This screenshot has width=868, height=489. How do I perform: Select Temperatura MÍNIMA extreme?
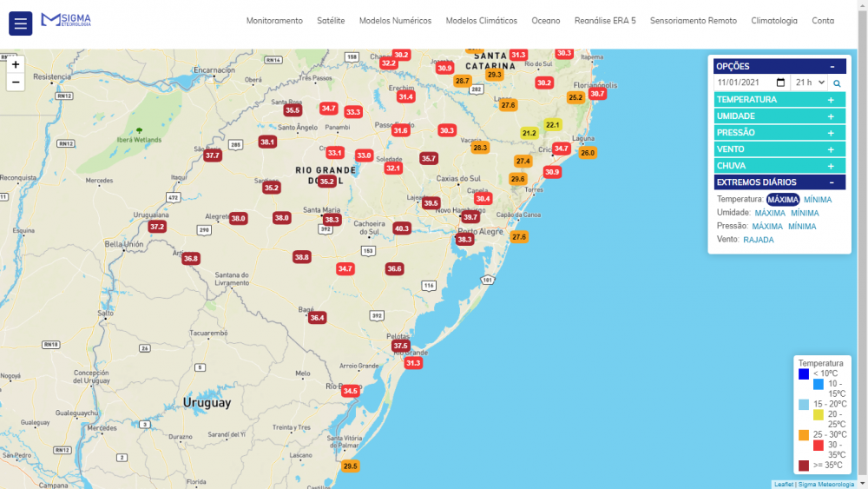[817, 200]
